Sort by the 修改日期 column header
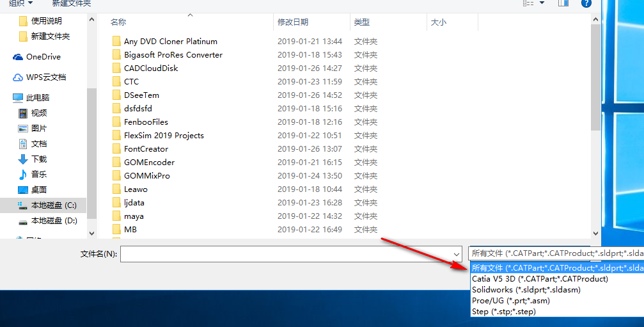 (293, 22)
